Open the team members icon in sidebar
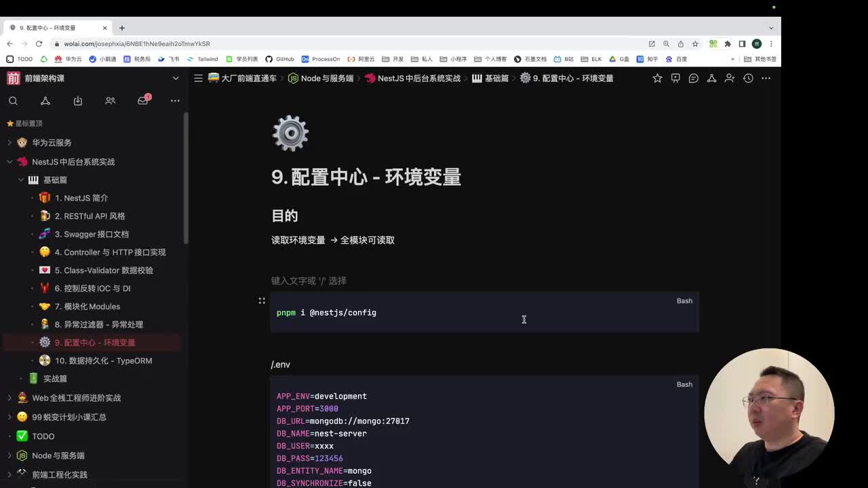The height and width of the screenshot is (488, 868). 111,100
